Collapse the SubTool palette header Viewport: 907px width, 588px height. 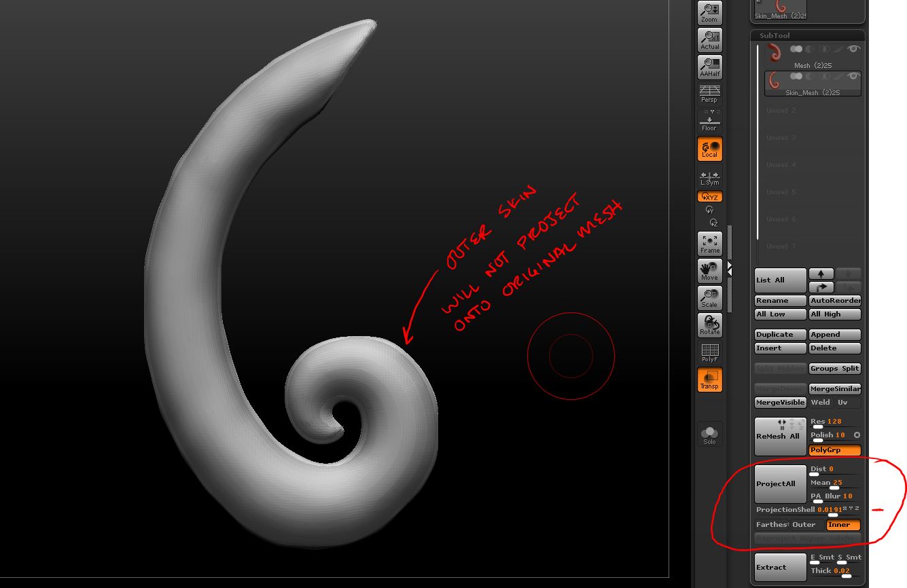pyautogui.click(x=807, y=35)
